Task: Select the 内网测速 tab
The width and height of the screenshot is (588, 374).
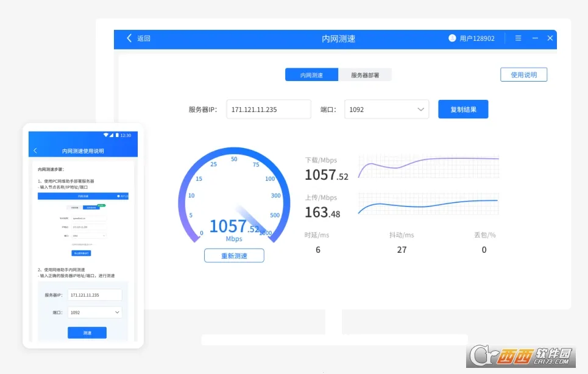Action: point(311,74)
